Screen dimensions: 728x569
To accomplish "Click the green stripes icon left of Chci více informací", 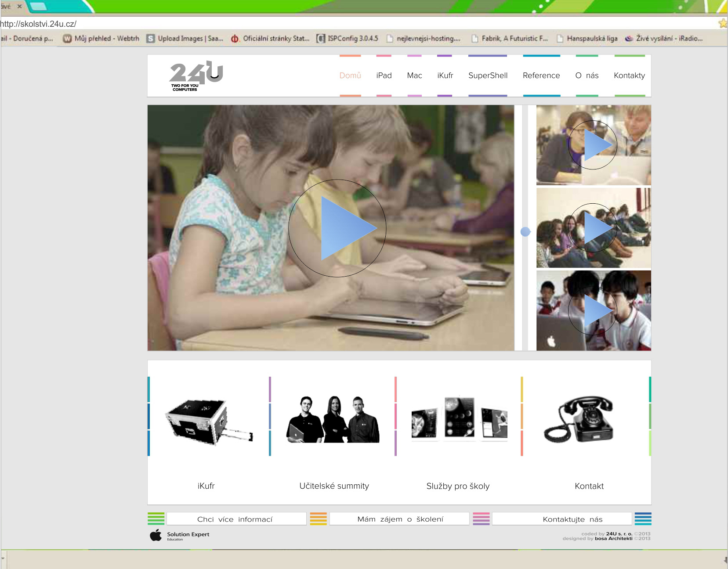I will [x=156, y=519].
